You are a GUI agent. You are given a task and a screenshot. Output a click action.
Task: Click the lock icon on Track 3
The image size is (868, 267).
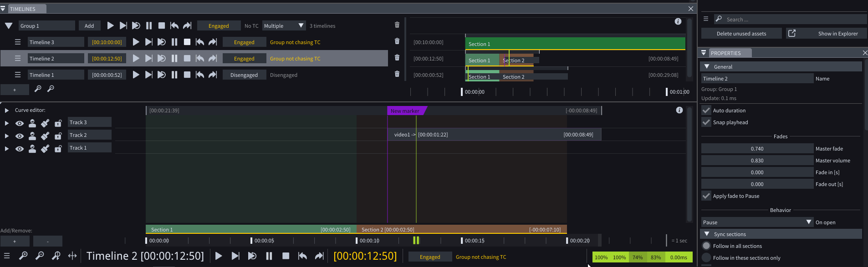click(x=58, y=123)
